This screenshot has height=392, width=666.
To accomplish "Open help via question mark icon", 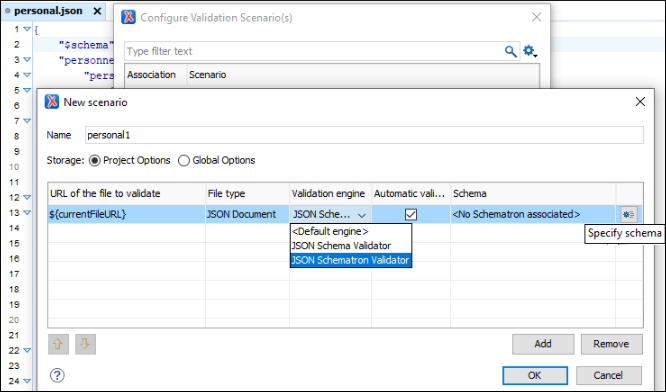I will tap(57, 375).
